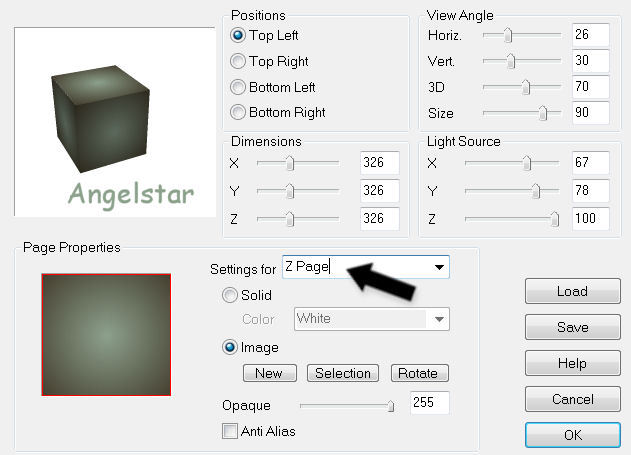Click the Rotate button

tap(418, 373)
